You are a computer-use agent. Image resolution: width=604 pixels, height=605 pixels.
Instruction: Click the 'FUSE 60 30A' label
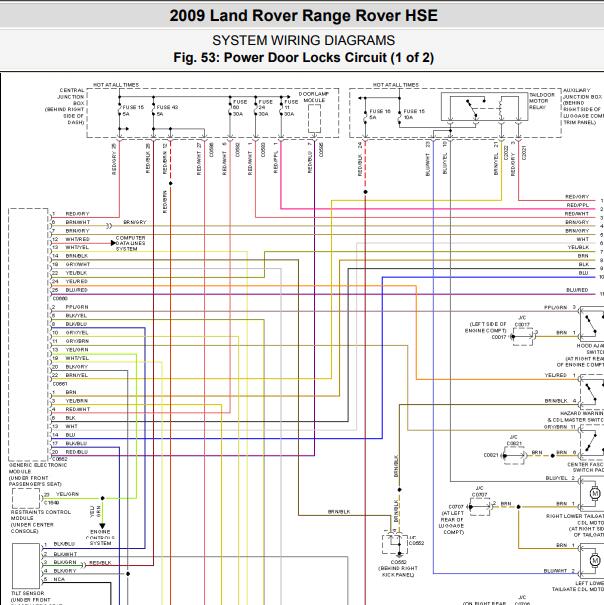240,108
